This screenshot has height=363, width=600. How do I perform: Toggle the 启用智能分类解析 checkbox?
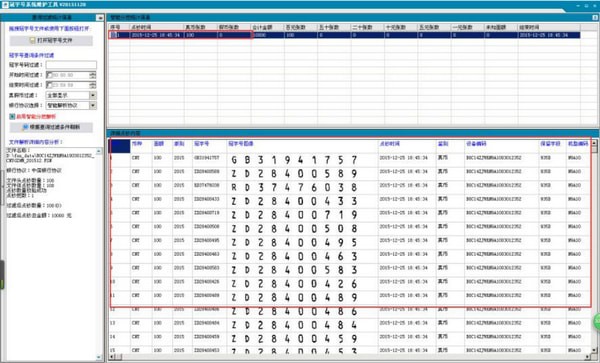(12, 116)
